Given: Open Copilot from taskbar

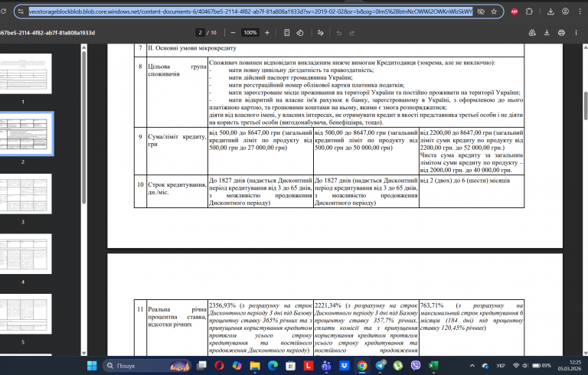Looking at the screenshot, I should point(237,365).
